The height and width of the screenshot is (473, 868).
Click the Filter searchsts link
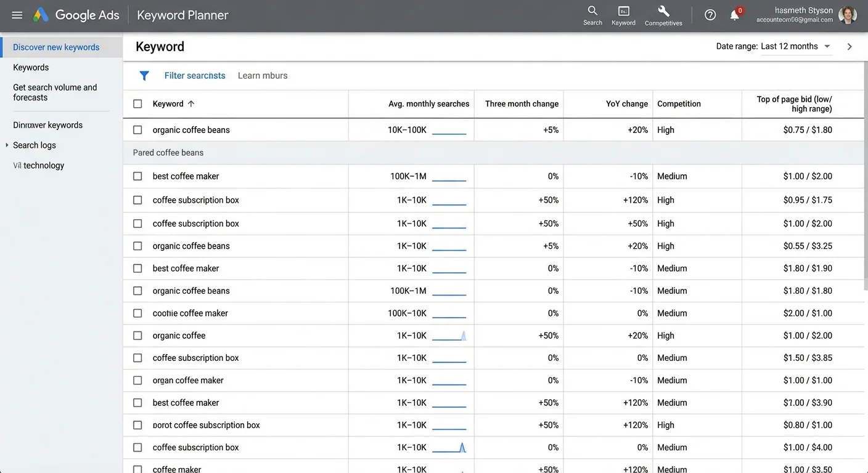point(195,76)
